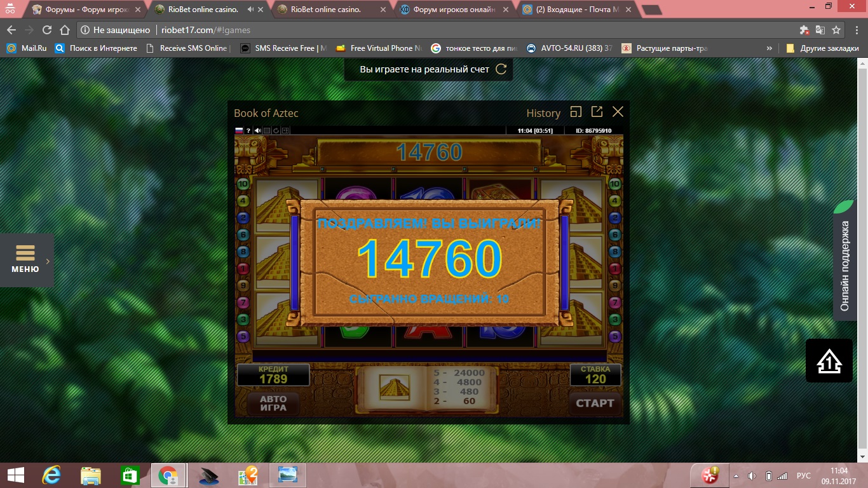Open the Windows Start menu
Screen dimensions: 868x488
(15, 475)
